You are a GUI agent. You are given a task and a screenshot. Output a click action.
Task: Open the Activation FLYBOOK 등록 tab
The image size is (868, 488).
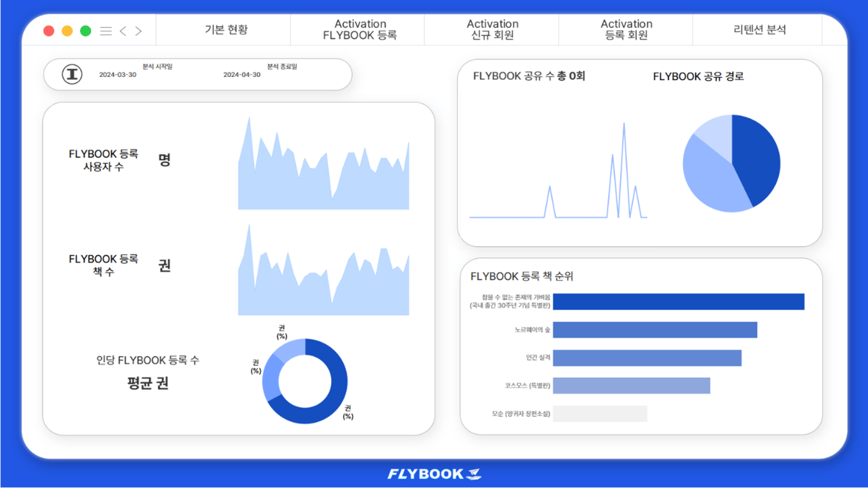coord(360,30)
